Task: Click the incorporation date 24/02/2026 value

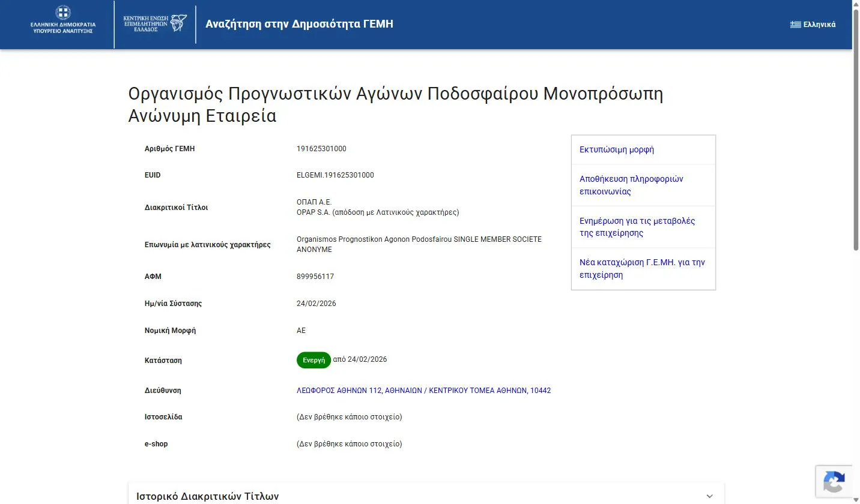Action: point(316,304)
